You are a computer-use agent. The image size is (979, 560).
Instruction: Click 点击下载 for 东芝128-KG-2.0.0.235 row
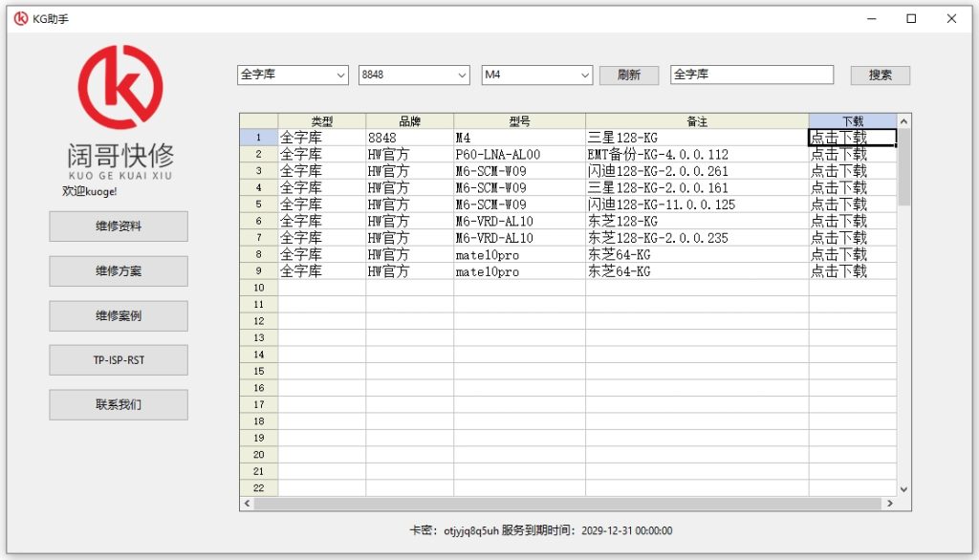(852, 238)
